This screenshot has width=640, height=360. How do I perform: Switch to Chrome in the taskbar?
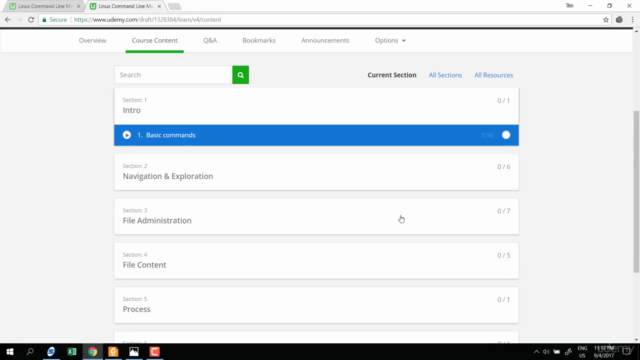tap(92, 351)
